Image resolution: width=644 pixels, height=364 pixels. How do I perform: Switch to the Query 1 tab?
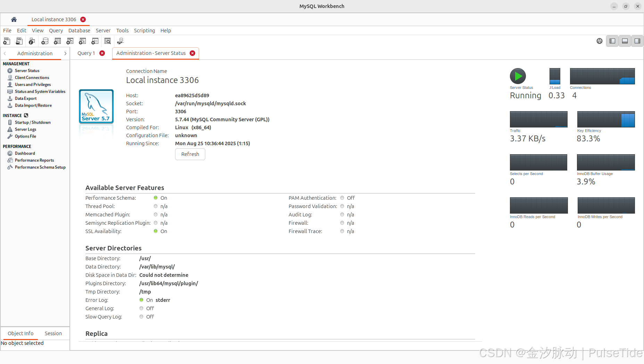(x=86, y=53)
